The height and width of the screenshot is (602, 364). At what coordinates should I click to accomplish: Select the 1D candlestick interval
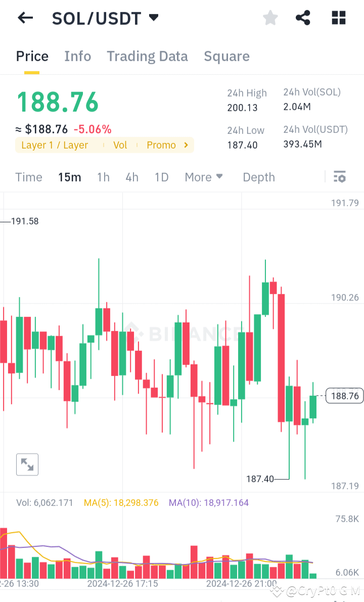tap(161, 177)
